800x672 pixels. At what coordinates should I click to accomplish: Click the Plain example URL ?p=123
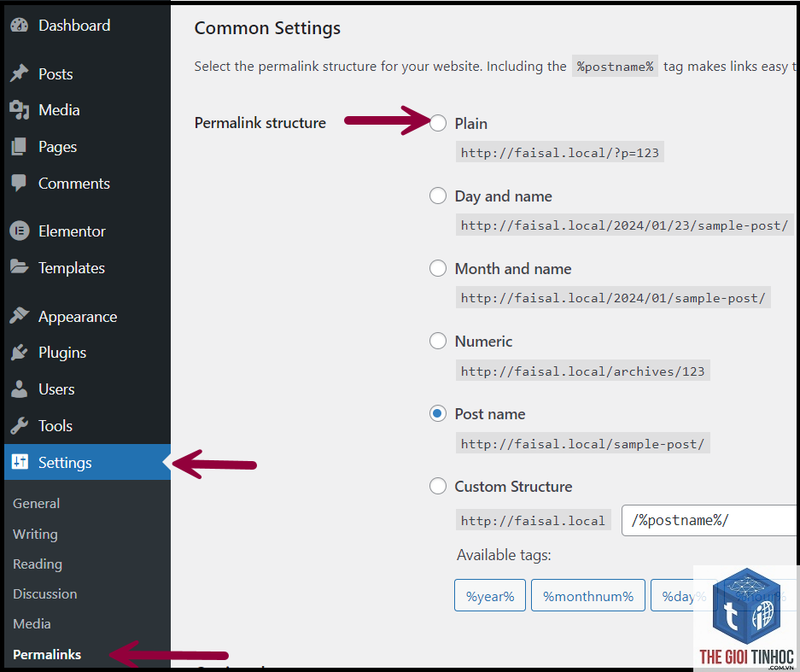(x=560, y=152)
